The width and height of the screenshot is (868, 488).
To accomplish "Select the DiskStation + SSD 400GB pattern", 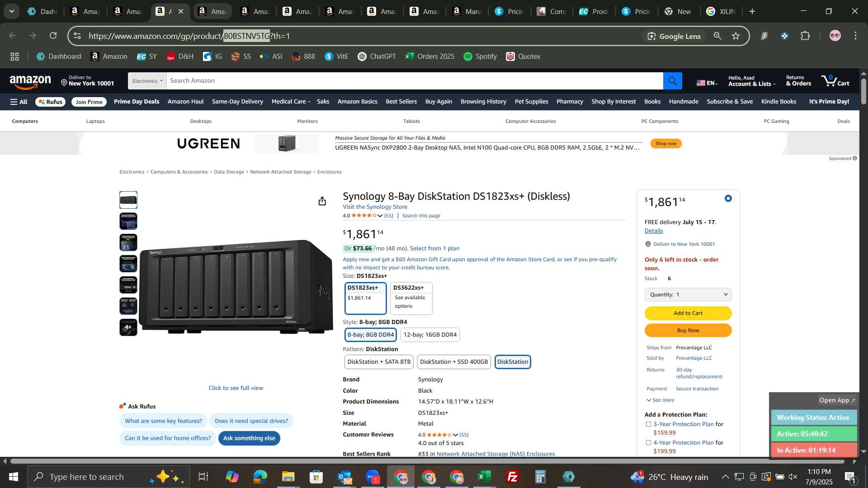I will (x=454, y=362).
